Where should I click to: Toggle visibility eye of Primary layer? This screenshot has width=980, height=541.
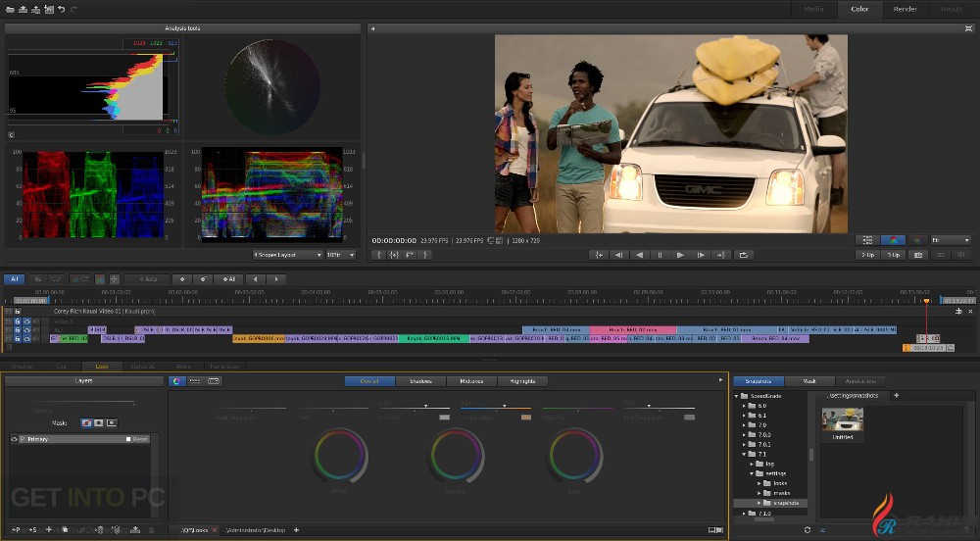pos(15,439)
